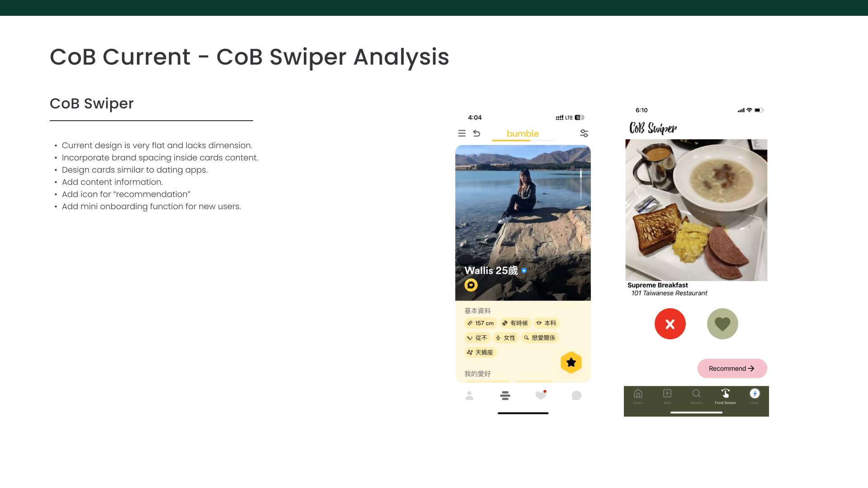868x488 pixels.
Task: Open the chat bubble icon in bumble's bottom bar
Action: (576, 395)
